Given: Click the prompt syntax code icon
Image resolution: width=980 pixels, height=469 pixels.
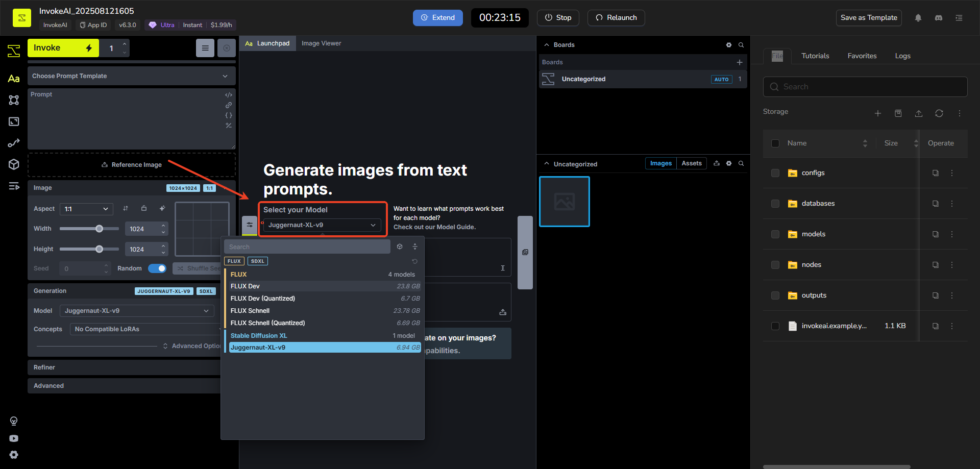Looking at the screenshot, I should click(x=229, y=95).
